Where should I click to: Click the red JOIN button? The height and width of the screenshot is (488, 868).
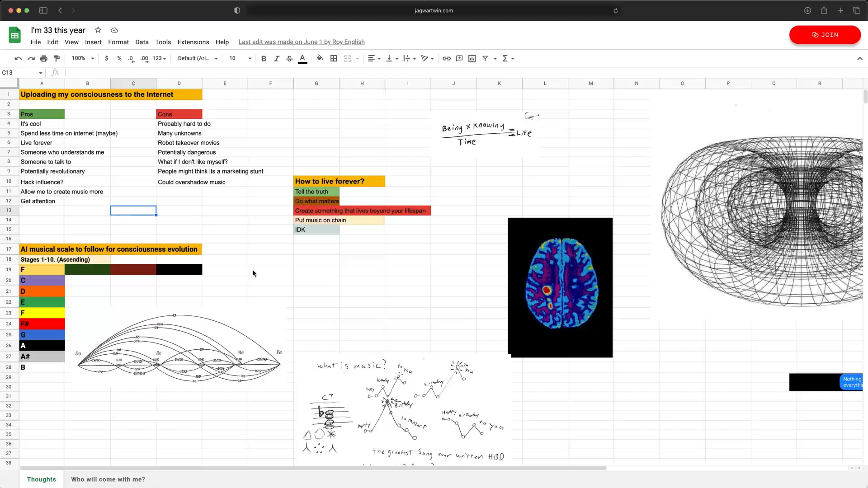click(825, 35)
